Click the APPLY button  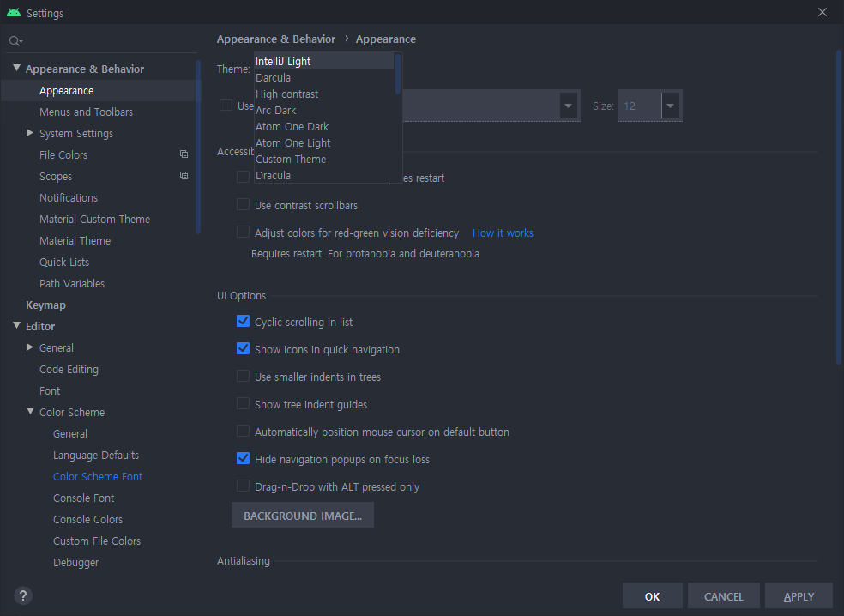point(799,595)
